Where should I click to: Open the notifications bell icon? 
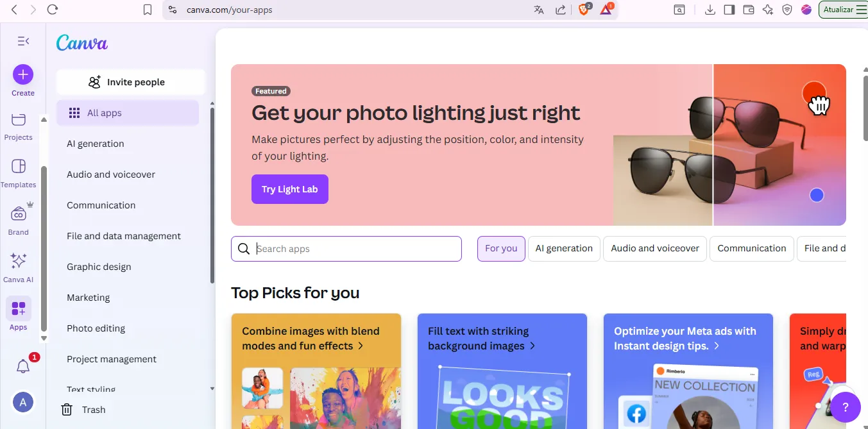click(x=23, y=367)
